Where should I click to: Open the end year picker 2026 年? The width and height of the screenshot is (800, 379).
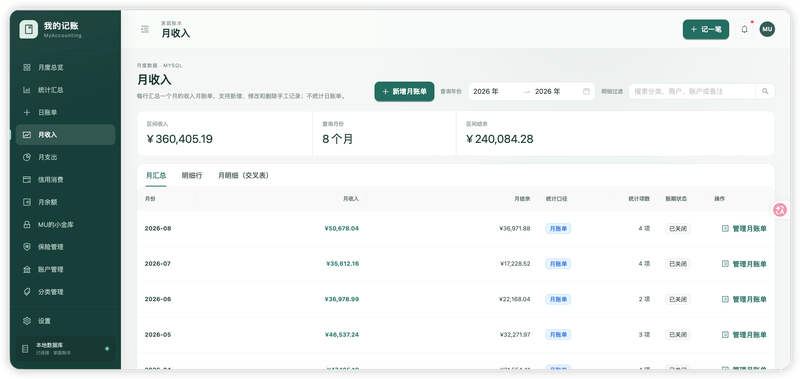556,91
